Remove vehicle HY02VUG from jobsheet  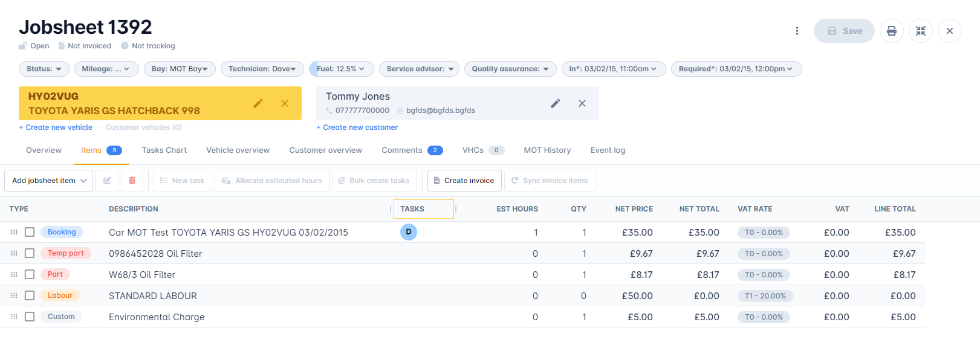coord(284,103)
